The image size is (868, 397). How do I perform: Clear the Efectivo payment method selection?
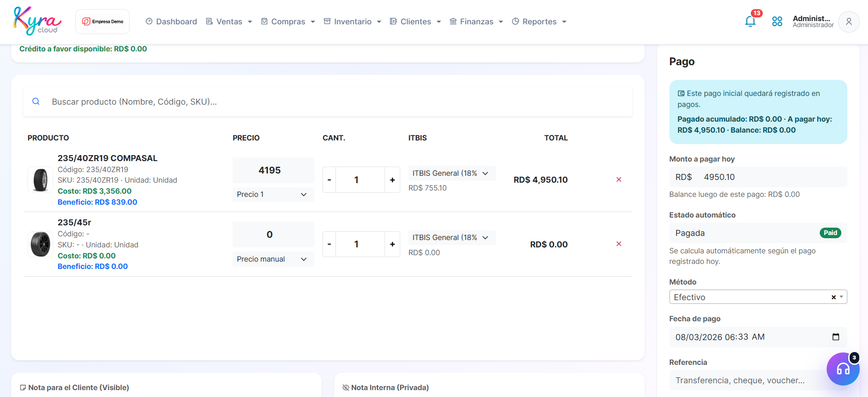(x=834, y=297)
